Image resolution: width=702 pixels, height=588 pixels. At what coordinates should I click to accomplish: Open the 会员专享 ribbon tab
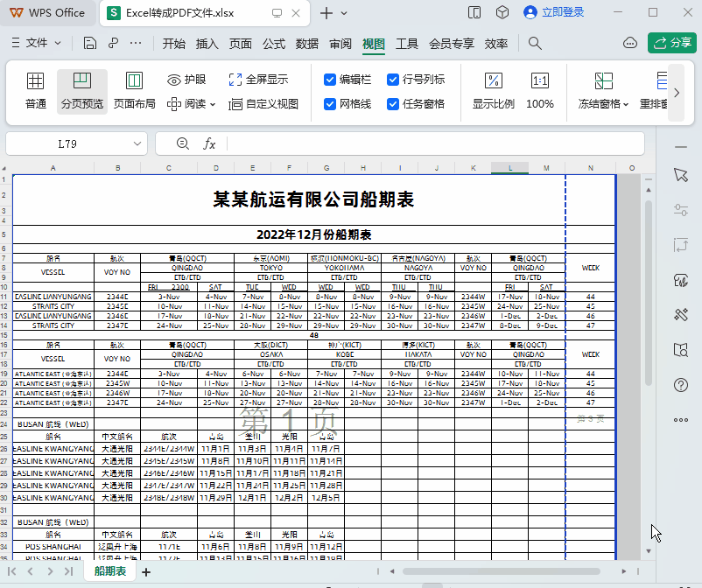452,44
